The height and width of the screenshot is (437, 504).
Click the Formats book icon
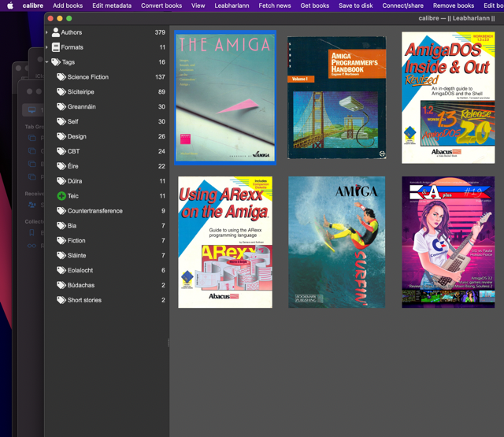pos(56,47)
